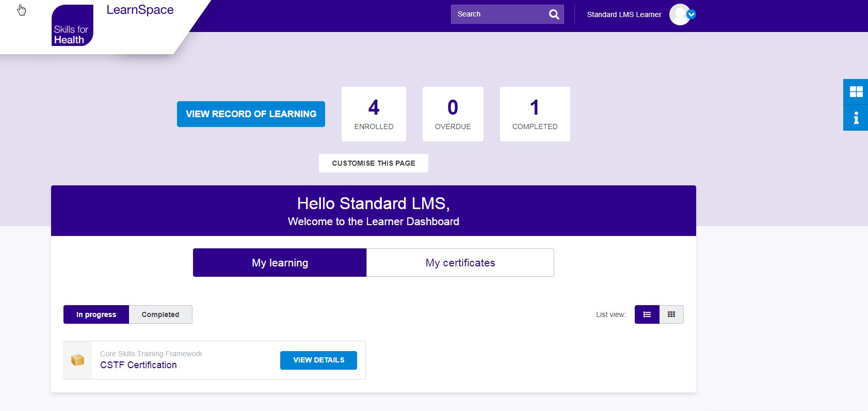The width and height of the screenshot is (868, 411).
Task: Open the user avatar menu
Action: click(x=680, y=14)
